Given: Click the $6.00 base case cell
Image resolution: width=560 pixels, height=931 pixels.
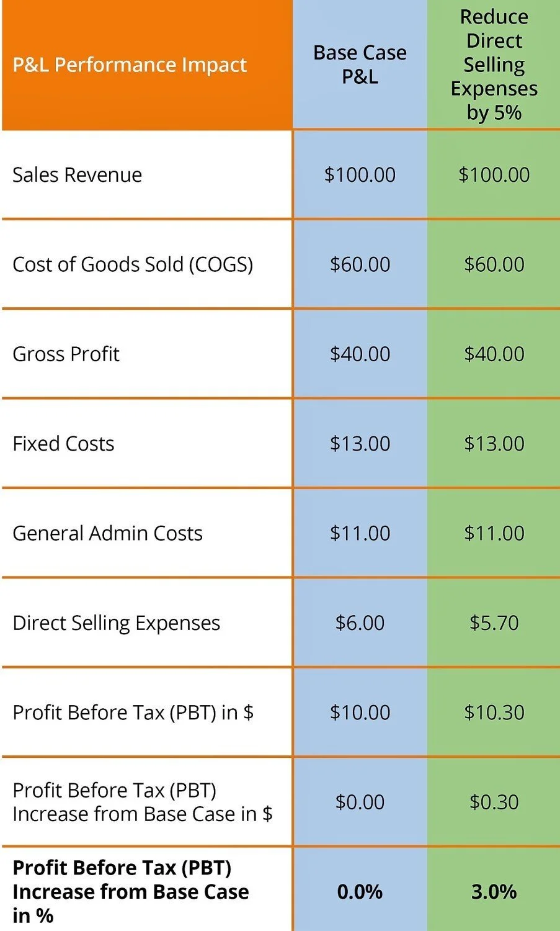Looking at the screenshot, I should 360,623.
